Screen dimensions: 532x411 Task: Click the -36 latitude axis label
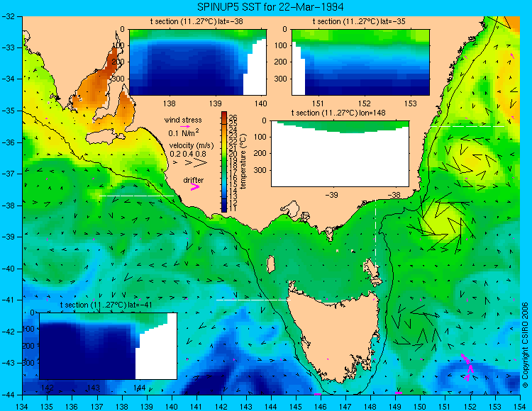point(8,142)
